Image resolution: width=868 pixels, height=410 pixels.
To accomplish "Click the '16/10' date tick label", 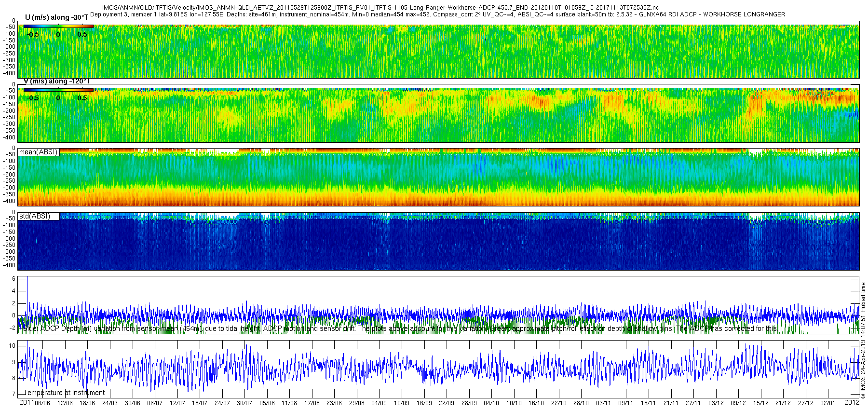I will (x=536, y=403).
